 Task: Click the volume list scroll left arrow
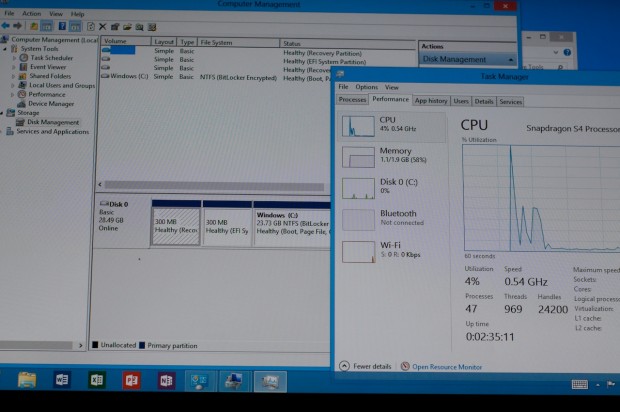tap(100, 184)
